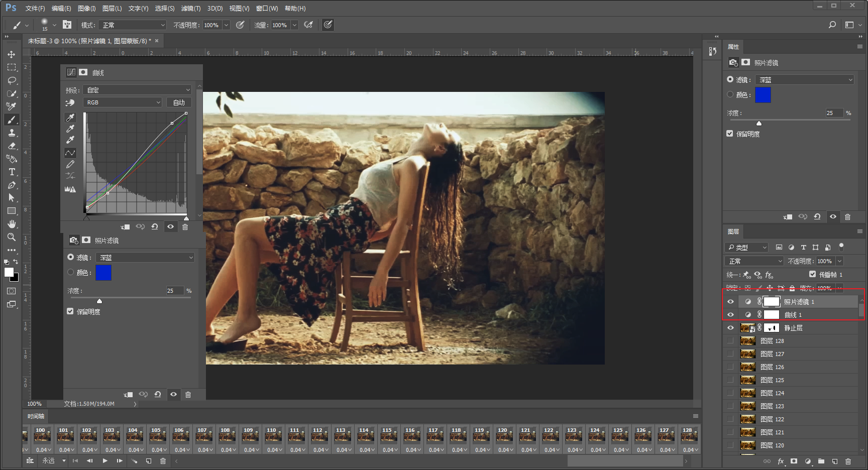Toggle 保留明度 checkbox in Properties panel
Viewport: 868px width, 470px height.
pos(730,134)
